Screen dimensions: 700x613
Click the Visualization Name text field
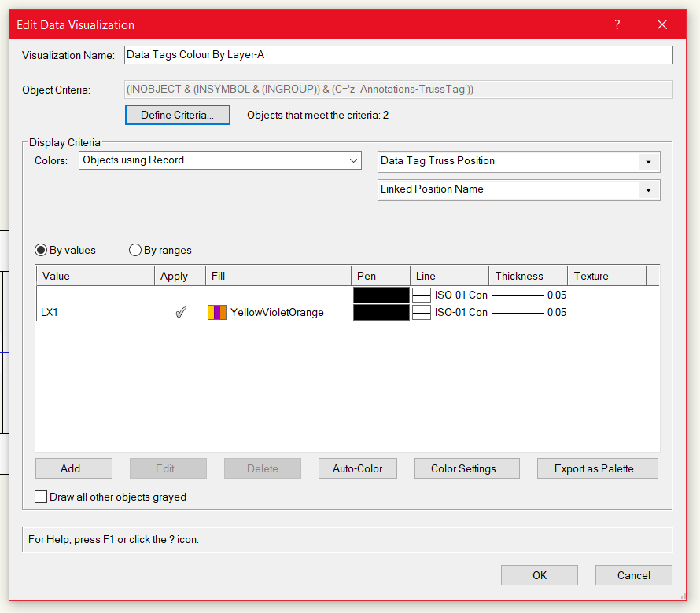pos(393,55)
